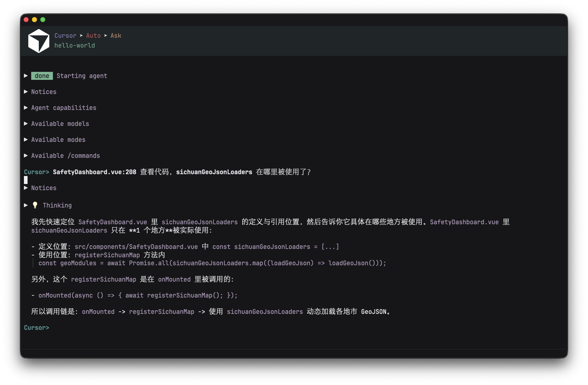Click the src/components/SafetyDashboard.vue file path
Screen dimensions: 588x385
tap(136, 247)
